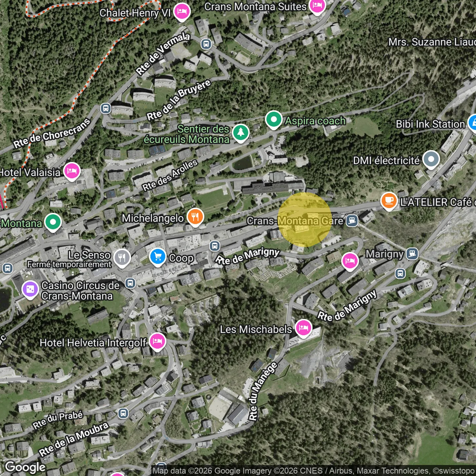Open the Aspira coach green pin
This screenshot has width=476, height=476.
(x=273, y=120)
